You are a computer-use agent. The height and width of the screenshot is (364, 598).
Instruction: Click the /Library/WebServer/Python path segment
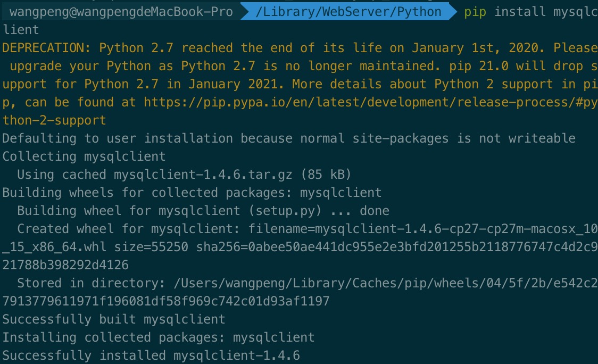tap(348, 12)
